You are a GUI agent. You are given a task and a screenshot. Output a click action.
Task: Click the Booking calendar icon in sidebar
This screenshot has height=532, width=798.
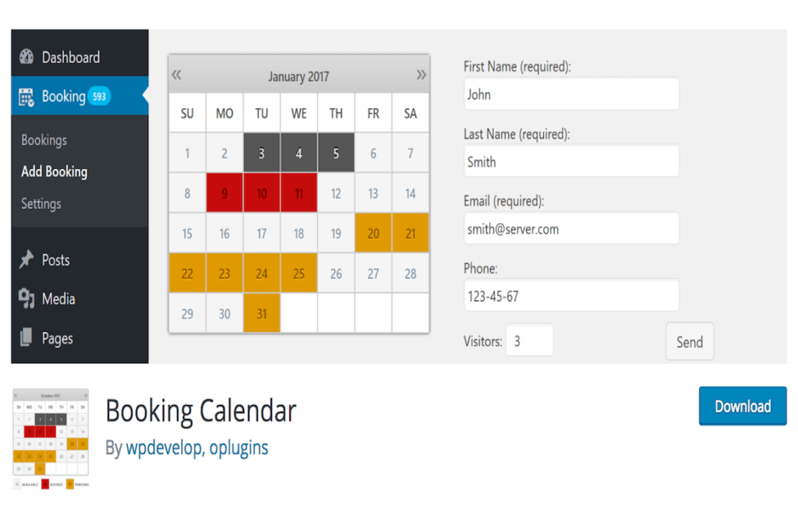[26, 97]
